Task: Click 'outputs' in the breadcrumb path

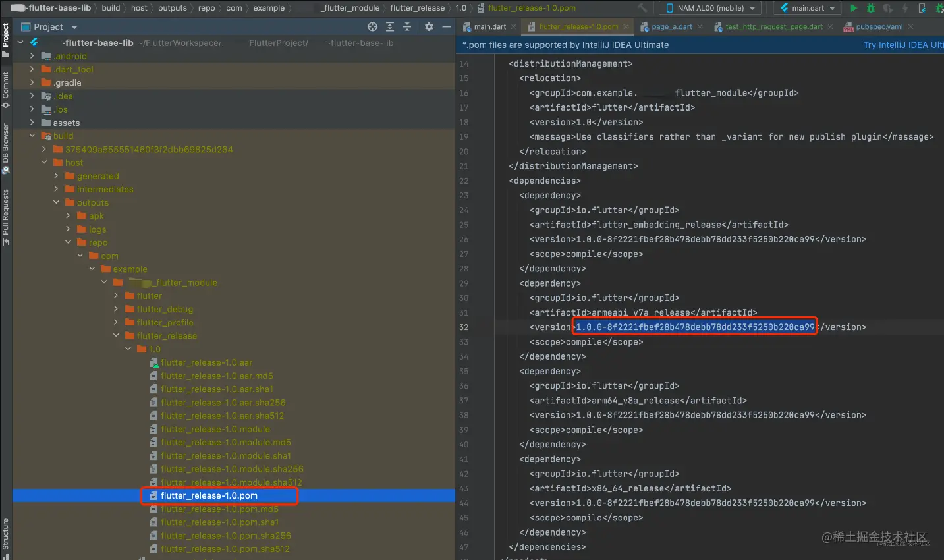Action: pos(173,8)
